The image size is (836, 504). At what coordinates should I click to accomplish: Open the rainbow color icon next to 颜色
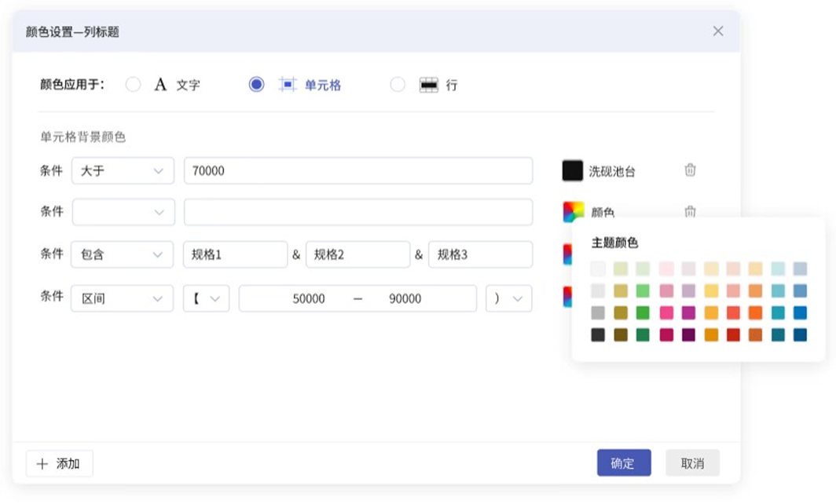(x=572, y=212)
